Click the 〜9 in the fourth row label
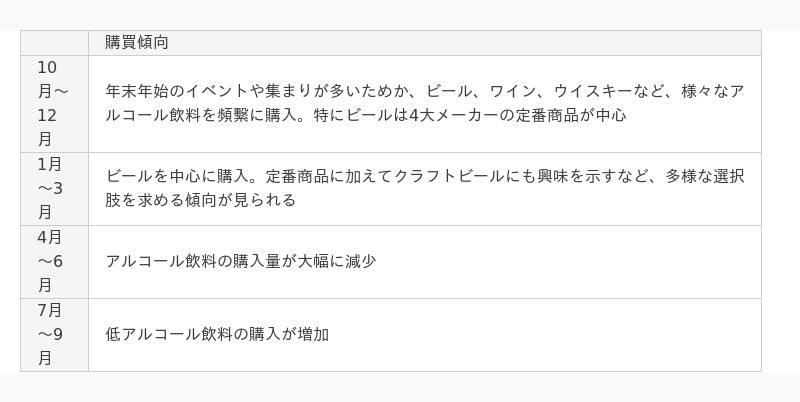The width and height of the screenshot is (800, 402). [x=50, y=335]
